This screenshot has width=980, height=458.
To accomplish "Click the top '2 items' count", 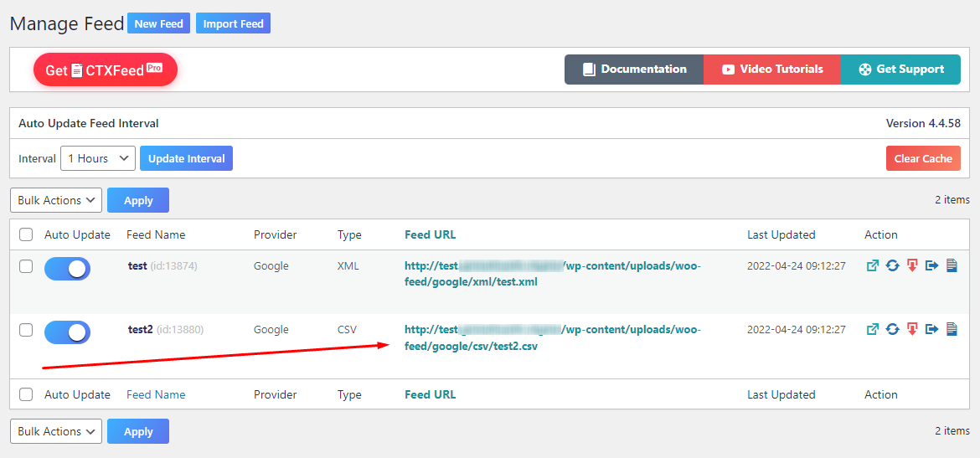I will coord(952,200).
